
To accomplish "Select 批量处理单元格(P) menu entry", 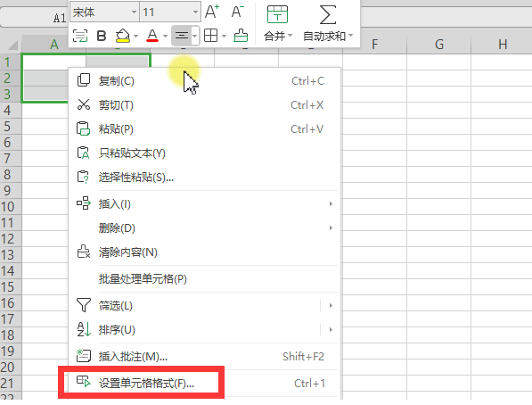I will pyautogui.click(x=204, y=279).
